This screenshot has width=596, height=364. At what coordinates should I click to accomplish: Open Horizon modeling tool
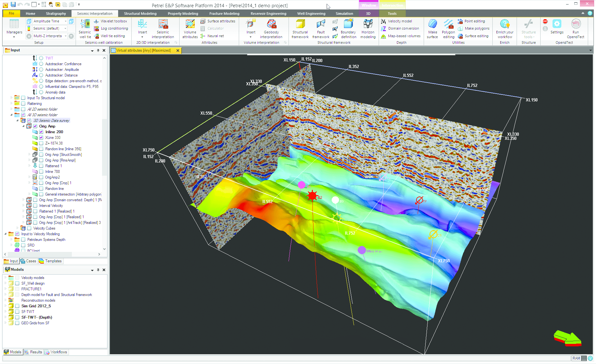(368, 29)
